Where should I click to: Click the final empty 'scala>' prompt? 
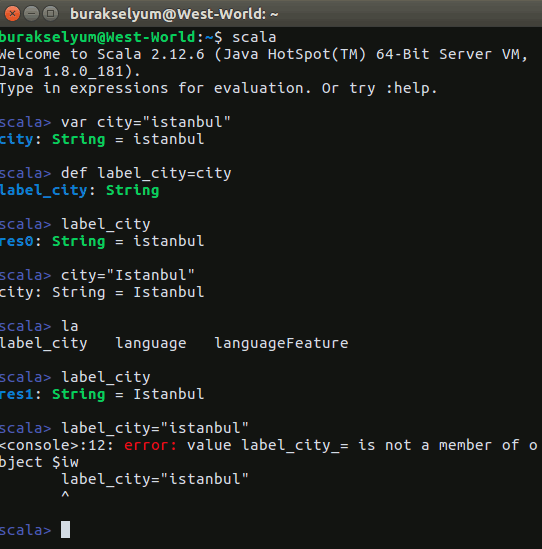click(x=26, y=530)
